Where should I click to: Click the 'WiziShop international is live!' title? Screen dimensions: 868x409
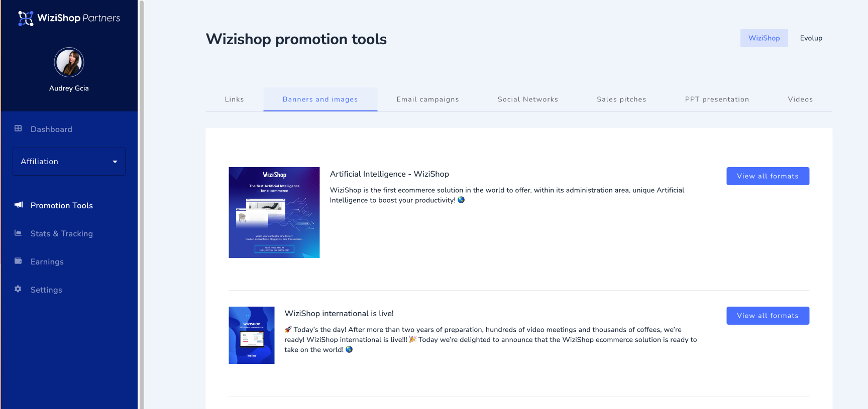click(x=339, y=314)
